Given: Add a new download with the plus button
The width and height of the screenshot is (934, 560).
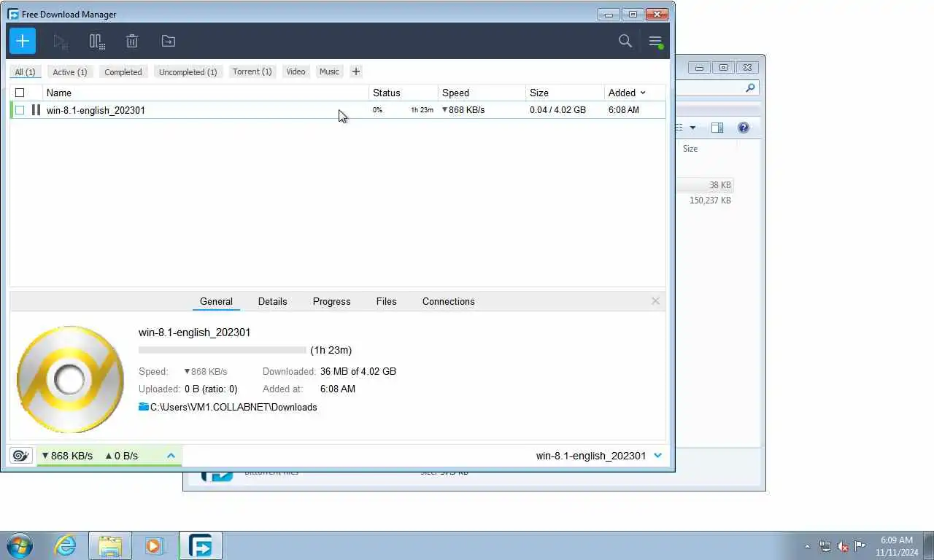Looking at the screenshot, I should coord(23,41).
